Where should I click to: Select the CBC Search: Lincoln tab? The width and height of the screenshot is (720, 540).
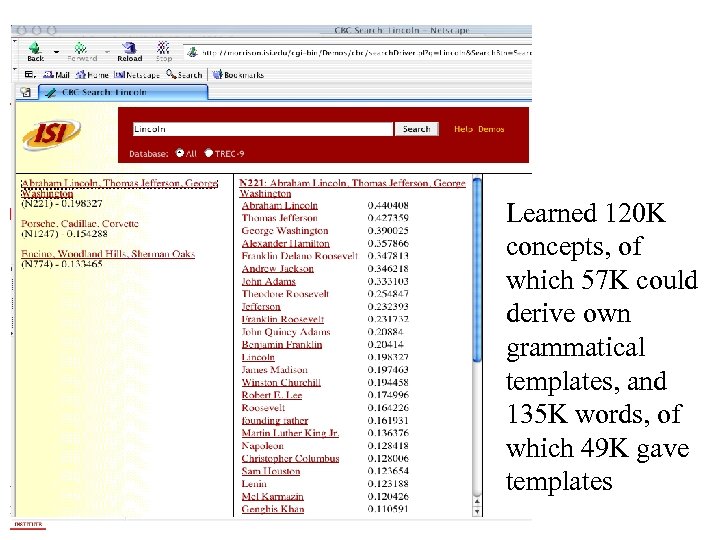(123, 92)
